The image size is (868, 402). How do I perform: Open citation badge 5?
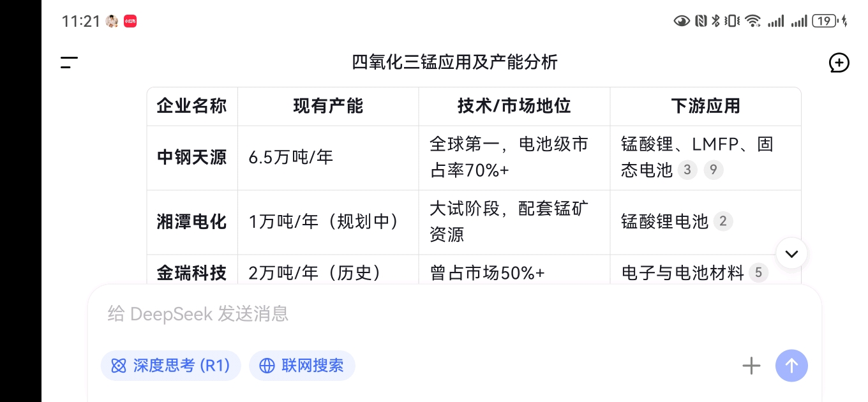758,273
